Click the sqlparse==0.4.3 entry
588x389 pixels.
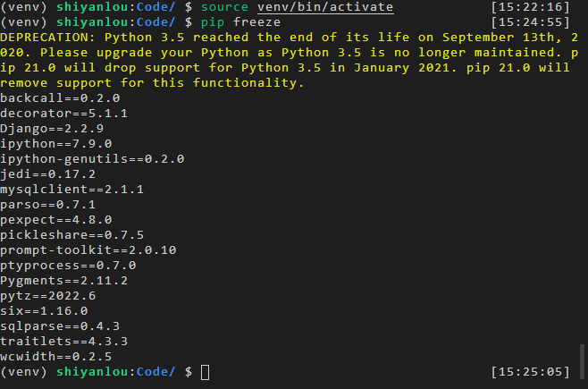pyautogui.click(x=60, y=326)
